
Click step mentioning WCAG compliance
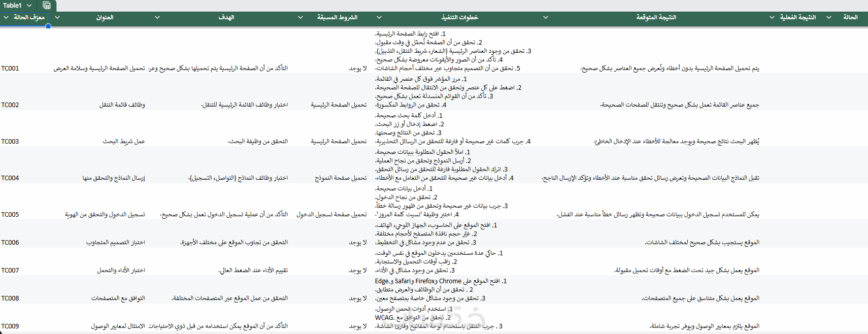tap(413, 318)
